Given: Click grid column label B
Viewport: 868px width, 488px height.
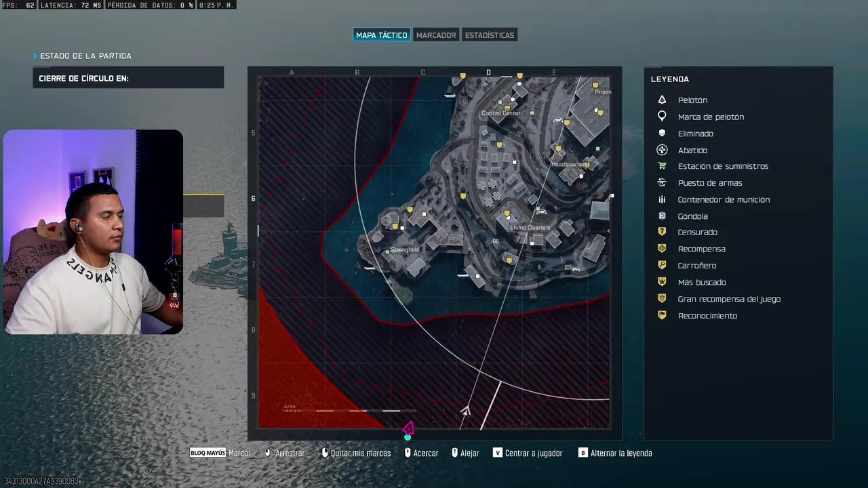Looking at the screenshot, I should point(357,73).
